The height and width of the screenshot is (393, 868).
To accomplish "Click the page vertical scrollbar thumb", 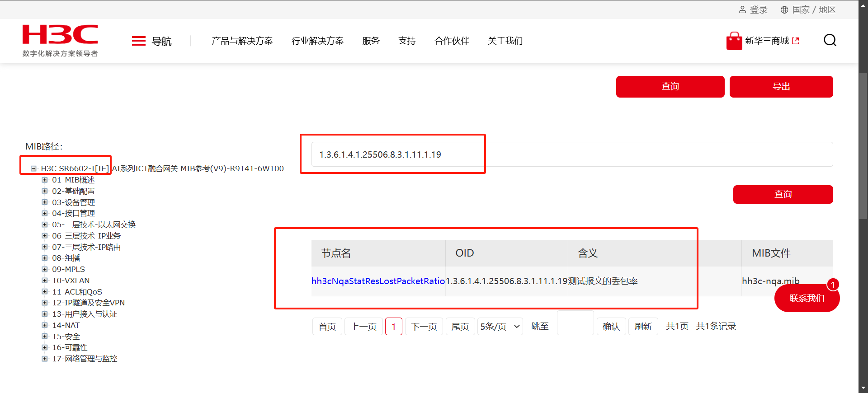I will point(863,145).
